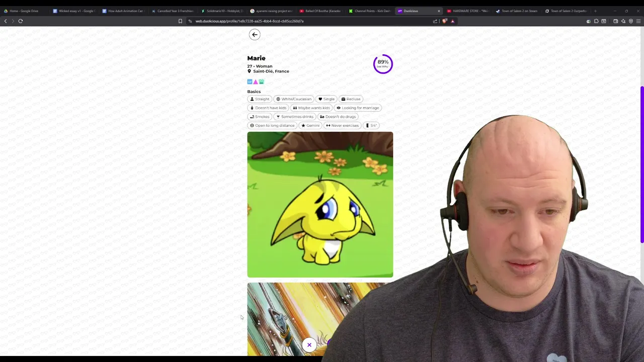Click the Open to long distance chip
The height and width of the screenshot is (362, 644).
(272, 125)
